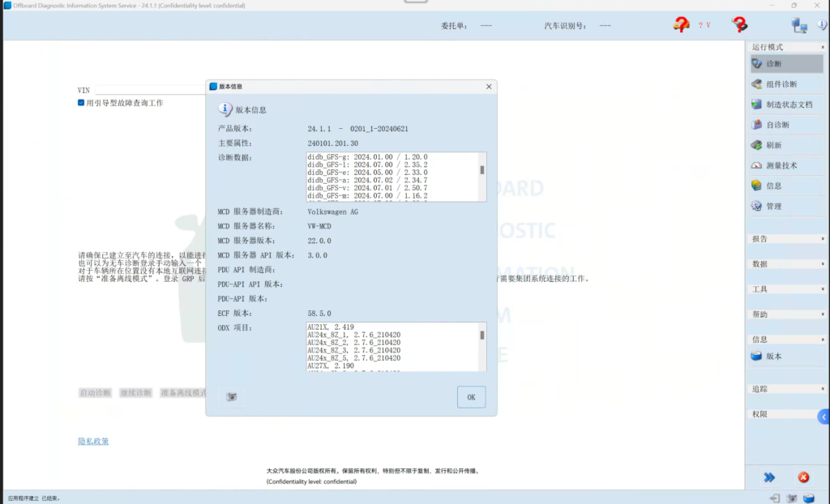
Task: Click the 诊断 diagnosis mode icon
Action: (757, 64)
